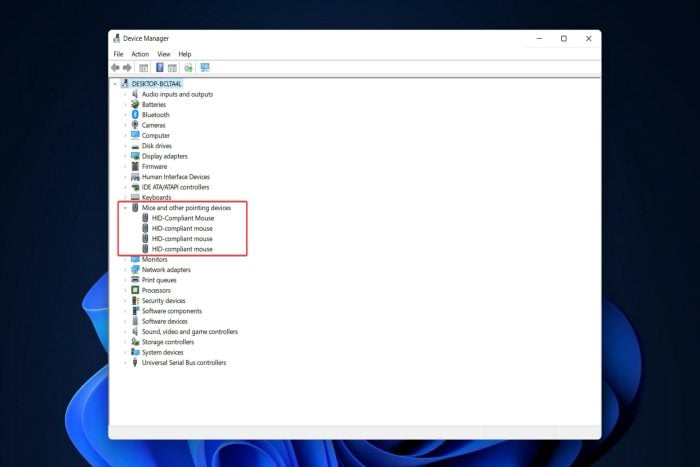The image size is (700, 467).
Task: Select the "Mice and other pointing devices" label
Action: (x=186, y=208)
